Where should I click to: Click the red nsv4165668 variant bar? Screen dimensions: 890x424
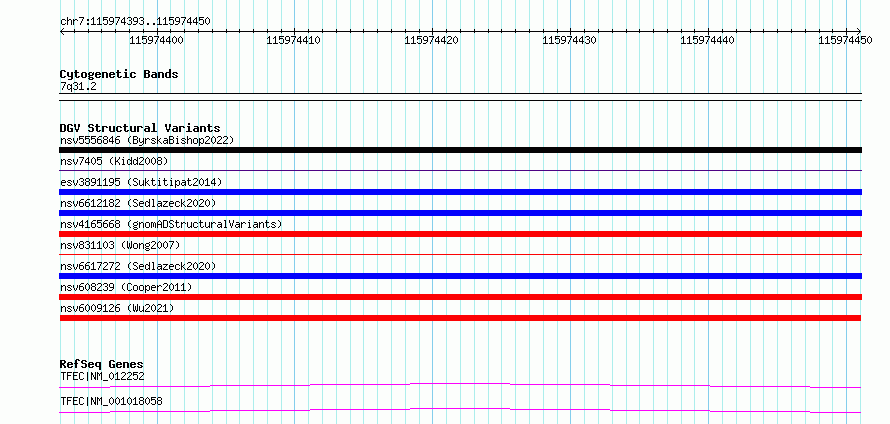(x=460, y=234)
